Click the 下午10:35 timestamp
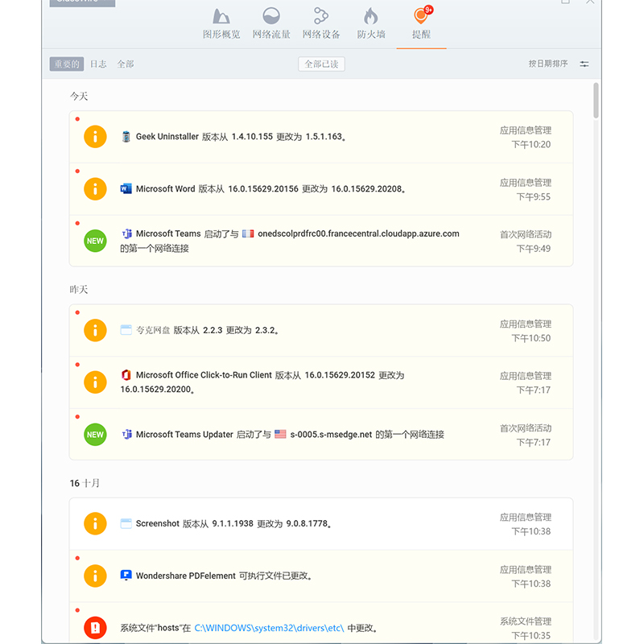 531,636
